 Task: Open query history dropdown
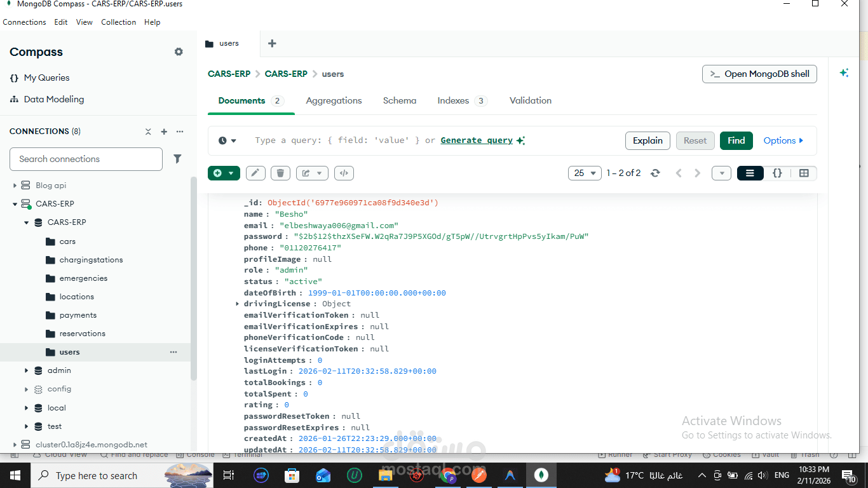[227, 140]
